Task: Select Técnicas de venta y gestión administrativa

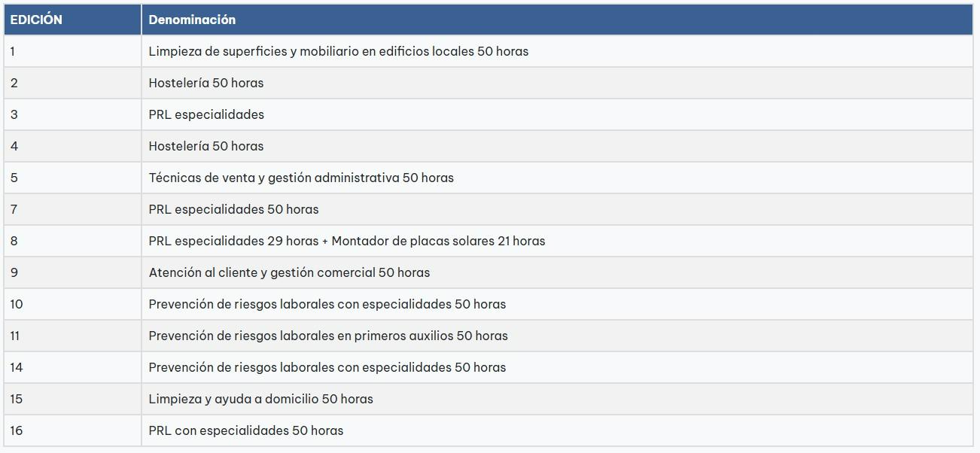Action: pos(301,178)
